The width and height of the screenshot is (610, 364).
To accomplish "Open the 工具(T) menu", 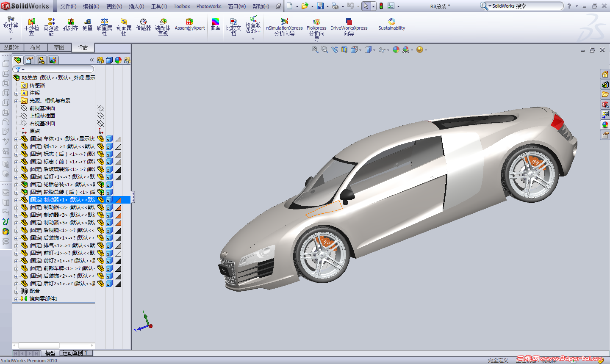I will point(159,6).
